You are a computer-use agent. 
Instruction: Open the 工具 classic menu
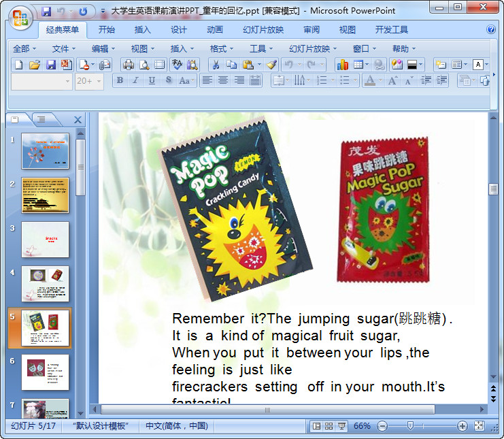pyautogui.click(x=261, y=49)
